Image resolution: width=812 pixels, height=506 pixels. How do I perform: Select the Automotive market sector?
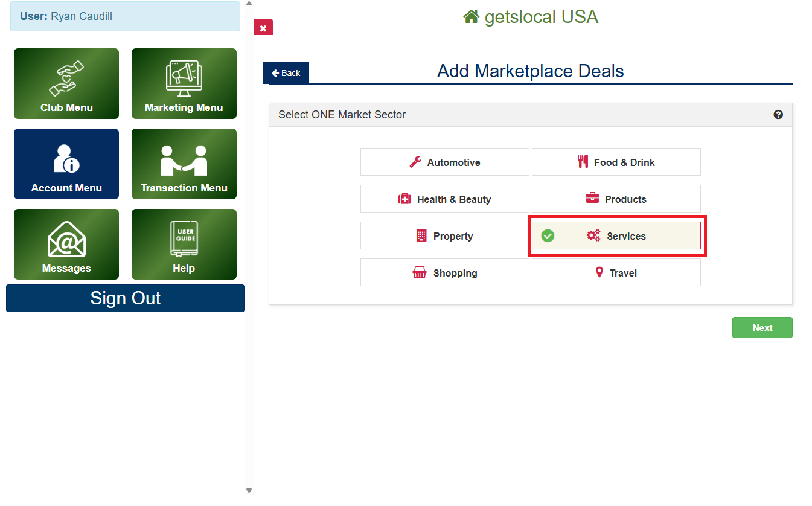[445, 162]
